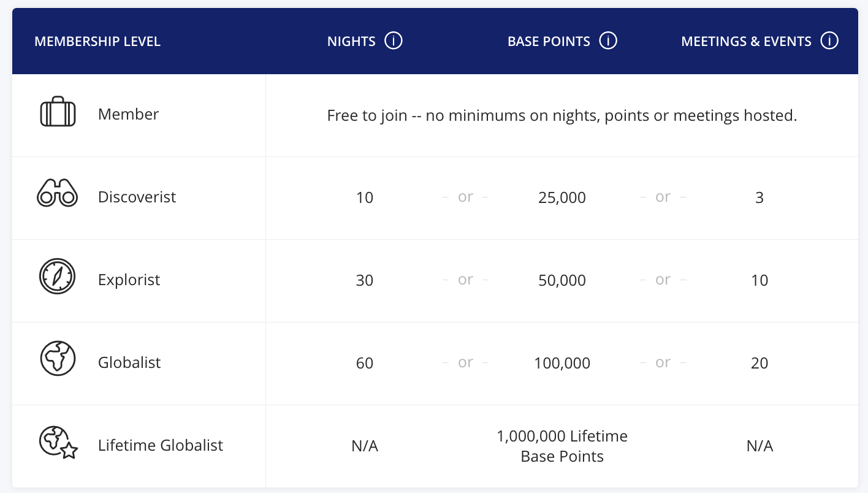
Task: Click the Explorist membership level name
Action: (x=129, y=280)
